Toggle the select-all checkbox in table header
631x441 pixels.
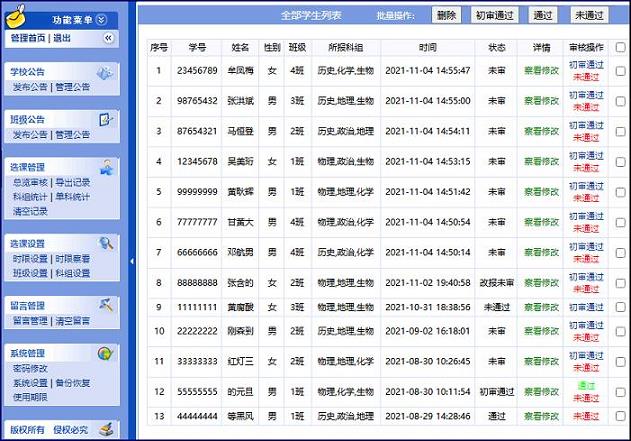(x=621, y=46)
